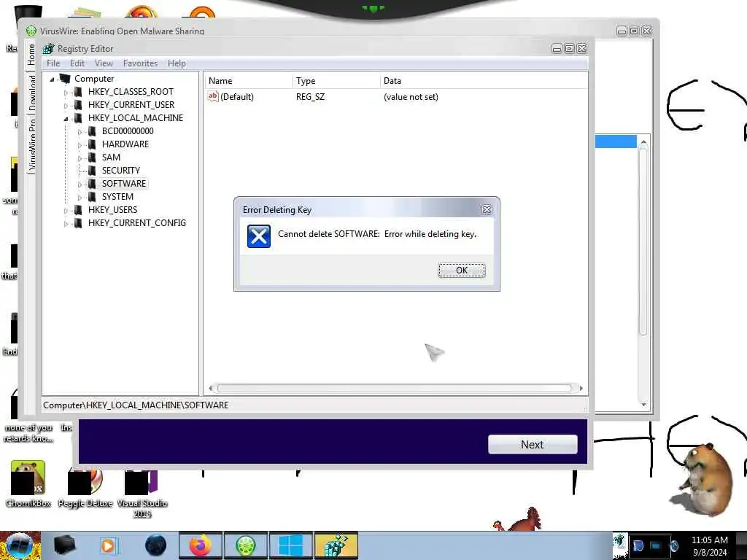This screenshot has height=560, width=747.
Task: Open the Peggle Deluxe desktop shortcut
Action: (85, 488)
